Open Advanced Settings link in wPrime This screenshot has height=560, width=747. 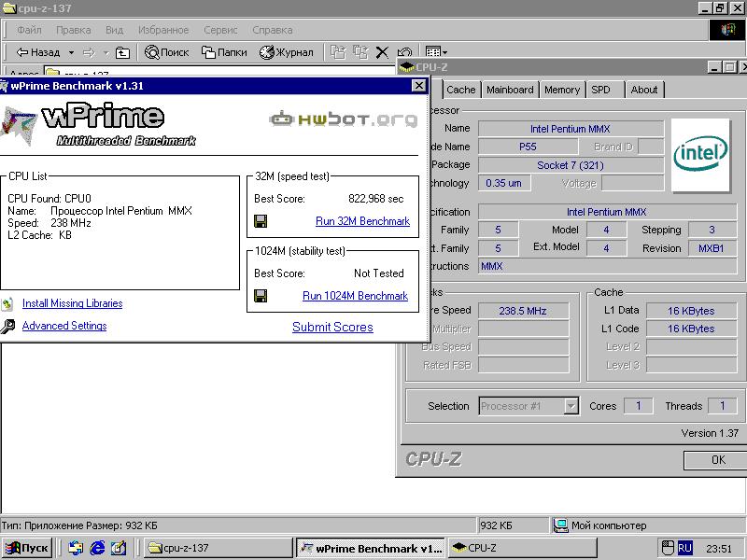64,326
